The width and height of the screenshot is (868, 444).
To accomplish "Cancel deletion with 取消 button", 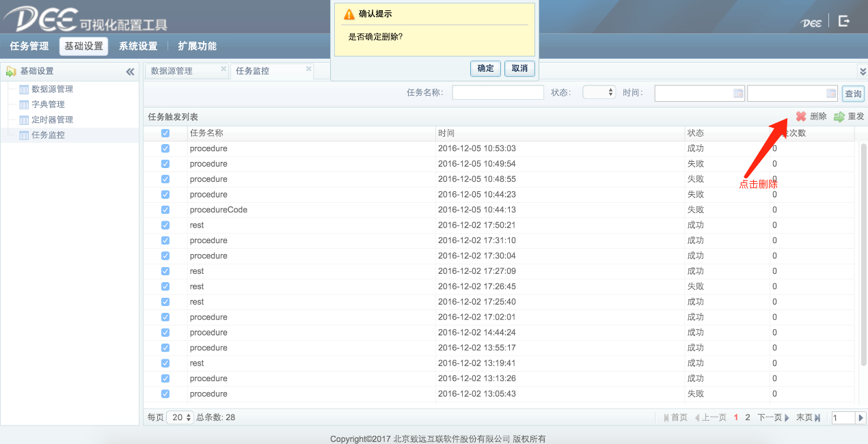I will (519, 68).
